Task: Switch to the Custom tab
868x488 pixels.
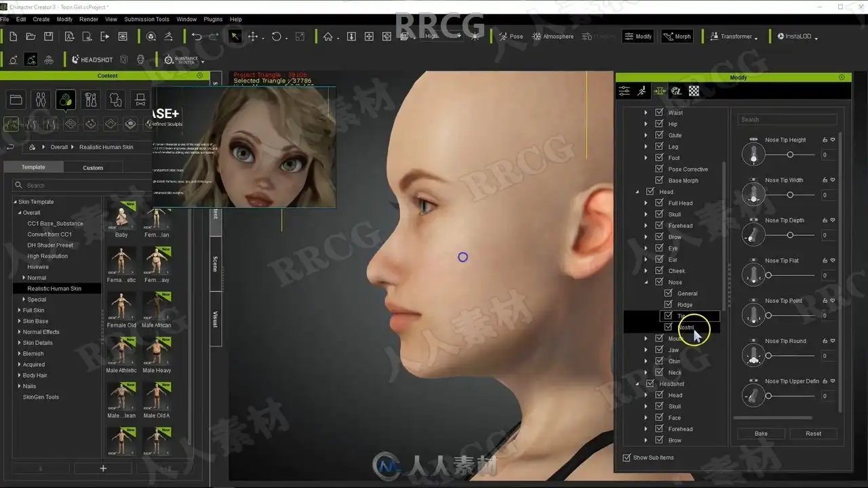Action: tap(93, 167)
